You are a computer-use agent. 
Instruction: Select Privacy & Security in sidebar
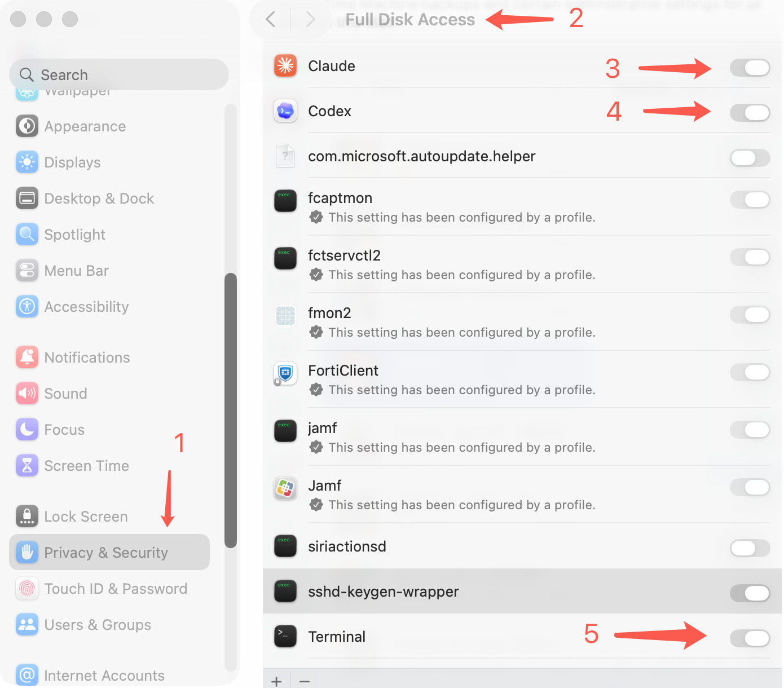(x=109, y=552)
